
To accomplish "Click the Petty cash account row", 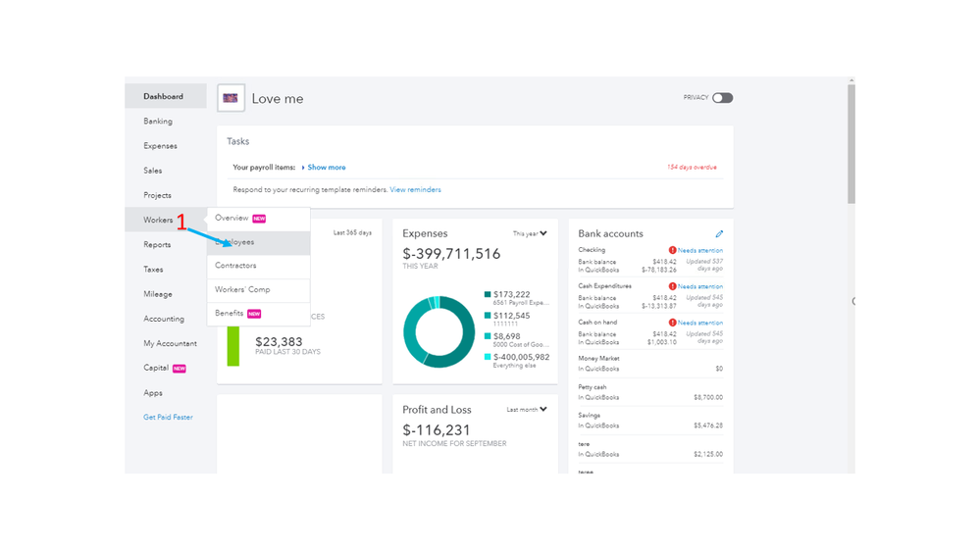I will (650, 392).
